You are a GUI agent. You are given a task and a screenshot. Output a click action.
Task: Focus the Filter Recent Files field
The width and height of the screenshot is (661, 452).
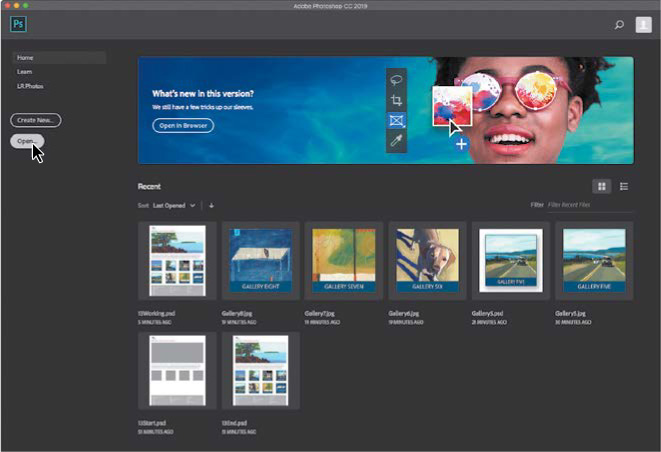589,205
